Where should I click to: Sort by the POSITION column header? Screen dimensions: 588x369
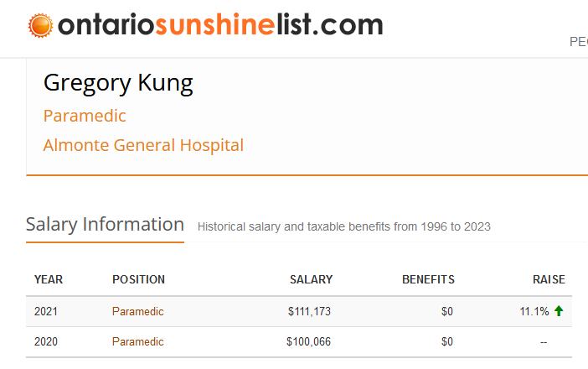coord(138,279)
